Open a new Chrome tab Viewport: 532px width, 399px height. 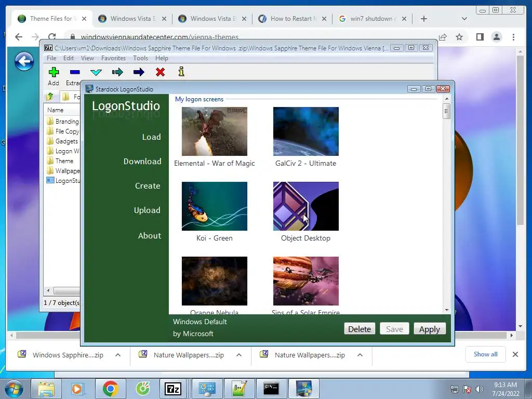424,19
